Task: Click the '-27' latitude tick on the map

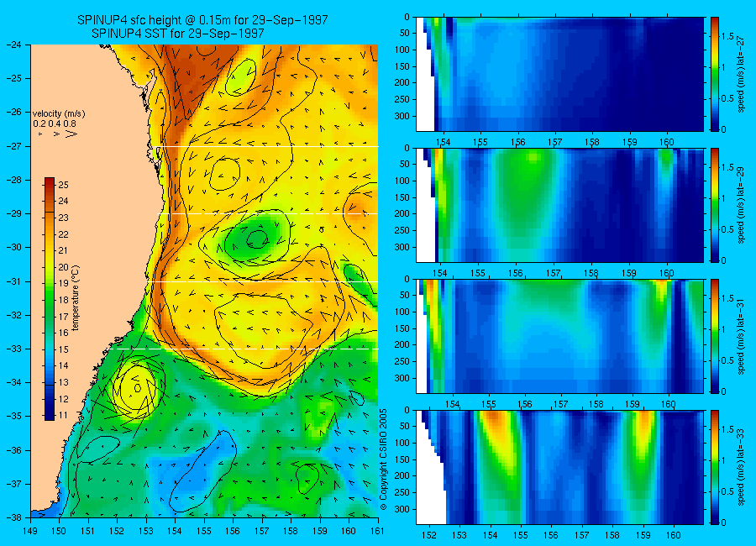Action: coord(14,146)
